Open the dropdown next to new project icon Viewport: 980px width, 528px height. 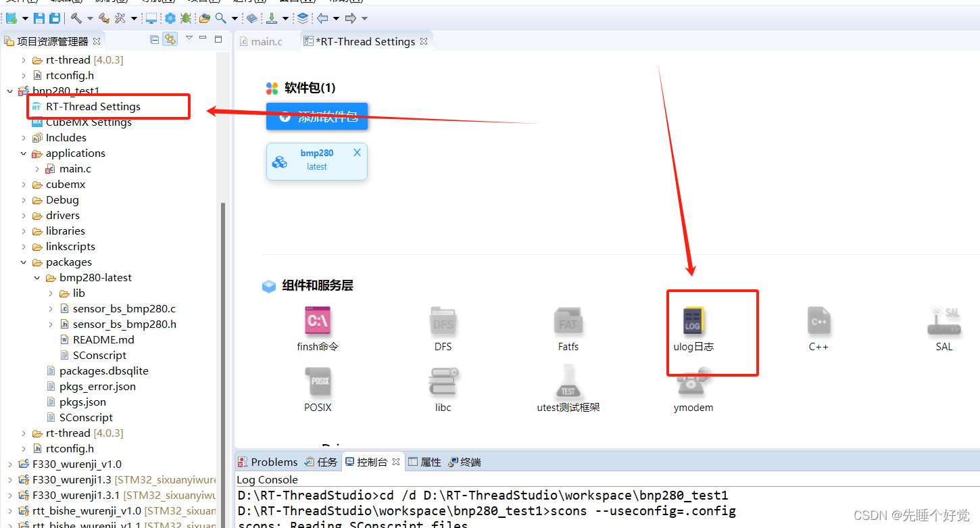25,18
